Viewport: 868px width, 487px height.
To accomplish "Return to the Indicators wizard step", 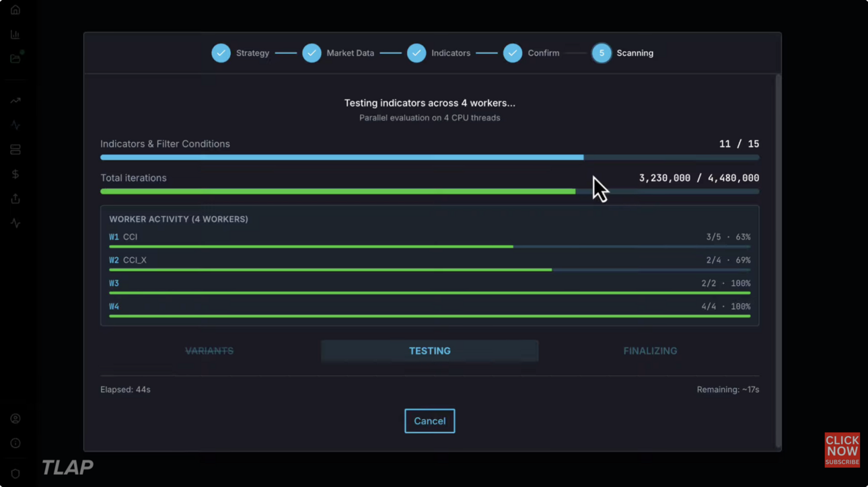I will [x=439, y=53].
